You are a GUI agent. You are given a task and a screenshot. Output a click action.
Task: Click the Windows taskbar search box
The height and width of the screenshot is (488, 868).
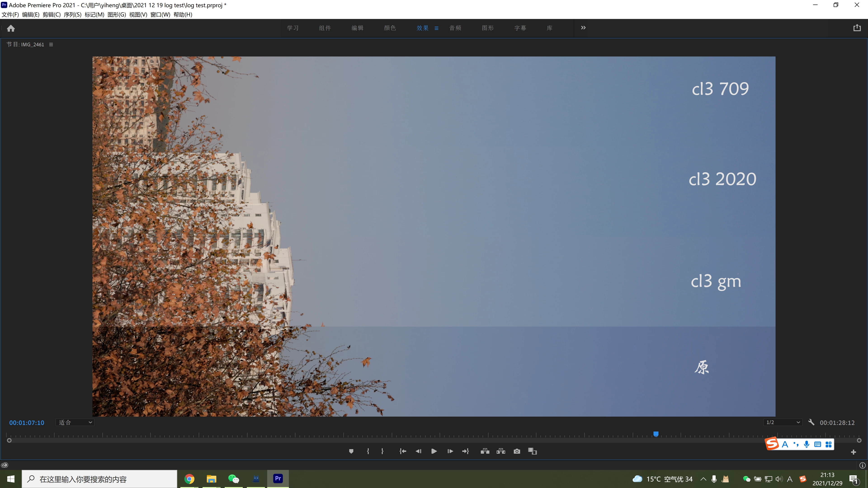coord(99,479)
